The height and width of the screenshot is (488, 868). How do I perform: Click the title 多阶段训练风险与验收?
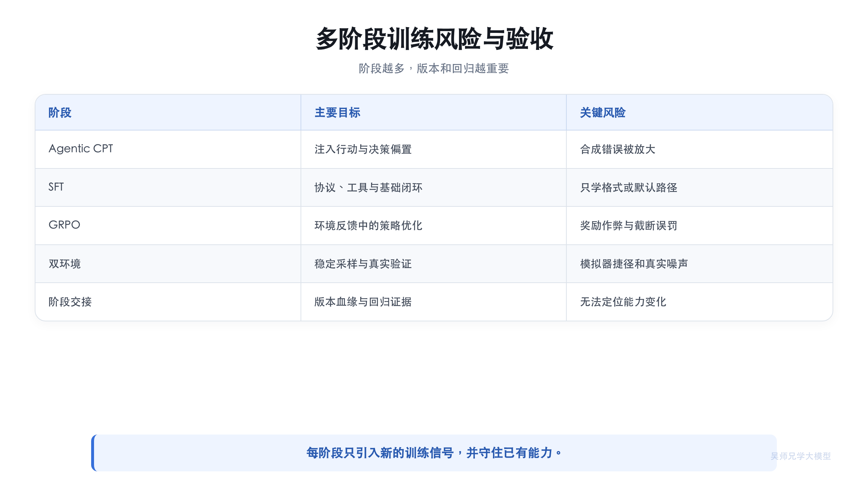(434, 39)
